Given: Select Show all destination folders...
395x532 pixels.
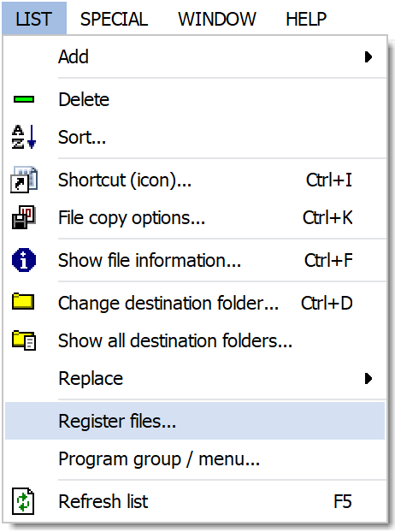Looking at the screenshot, I should [x=195, y=340].
